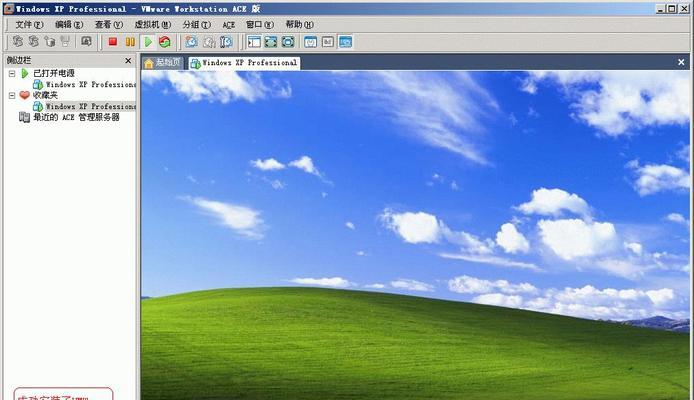Select Windows XP Professional under 已打开电源
The image size is (694, 400).
[90, 84]
